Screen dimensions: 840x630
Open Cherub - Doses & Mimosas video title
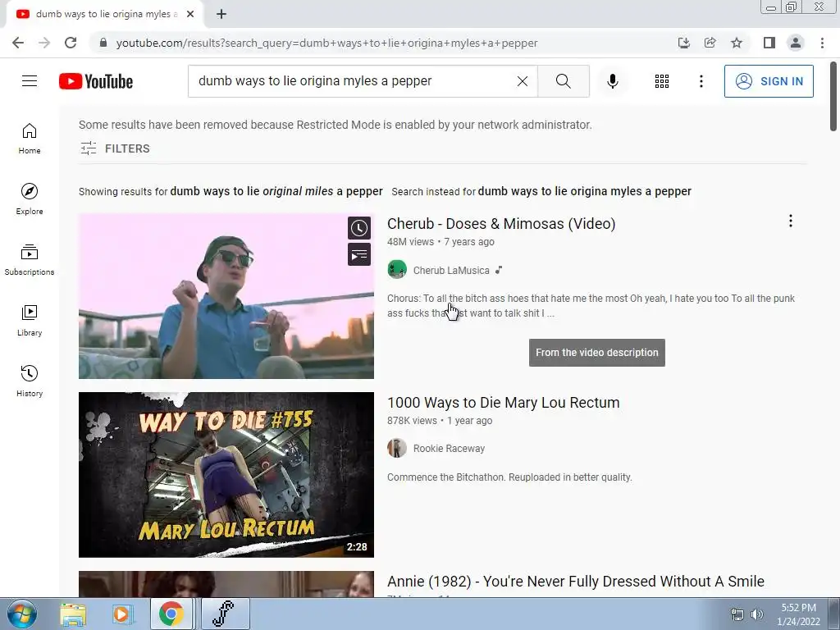click(x=501, y=223)
